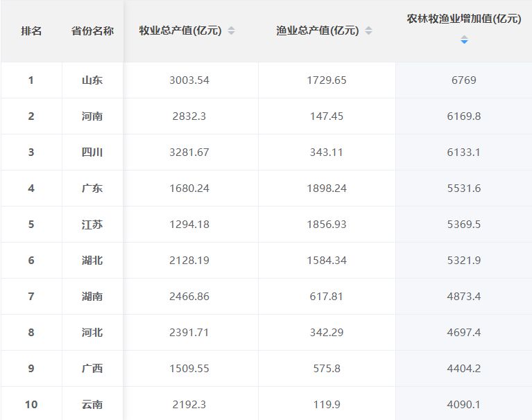Click rank number 1 in 山东 row
Viewport: 532px width, 420px height.
(31, 80)
